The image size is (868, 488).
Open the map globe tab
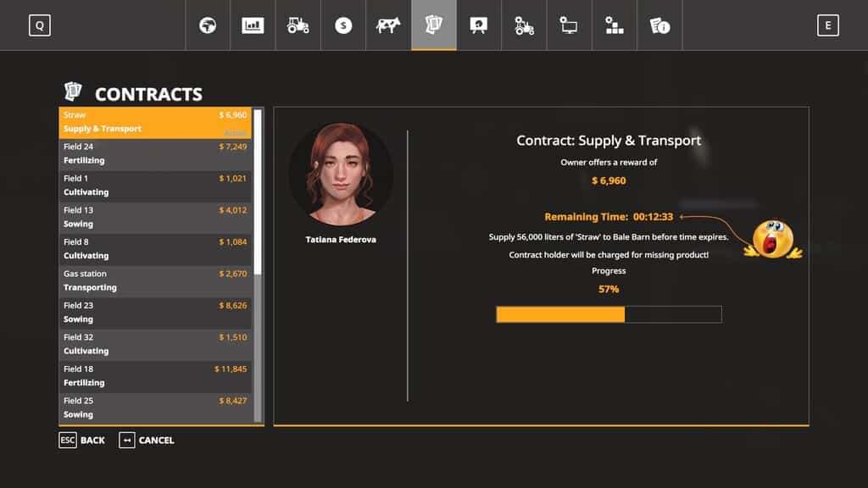point(208,25)
